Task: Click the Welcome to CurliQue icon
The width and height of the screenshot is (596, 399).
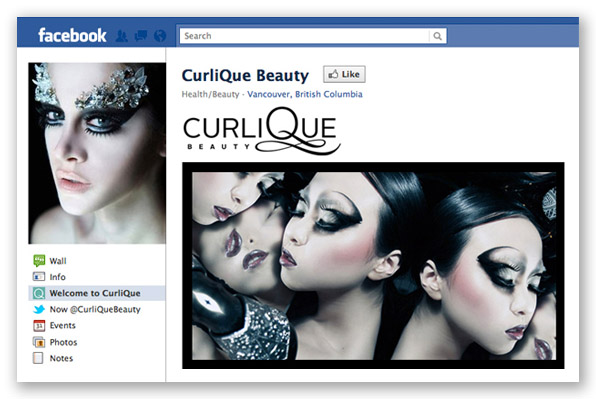Action: point(39,293)
